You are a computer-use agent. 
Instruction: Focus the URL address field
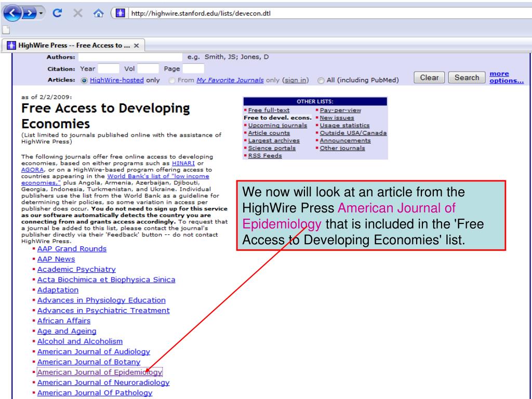329,13
